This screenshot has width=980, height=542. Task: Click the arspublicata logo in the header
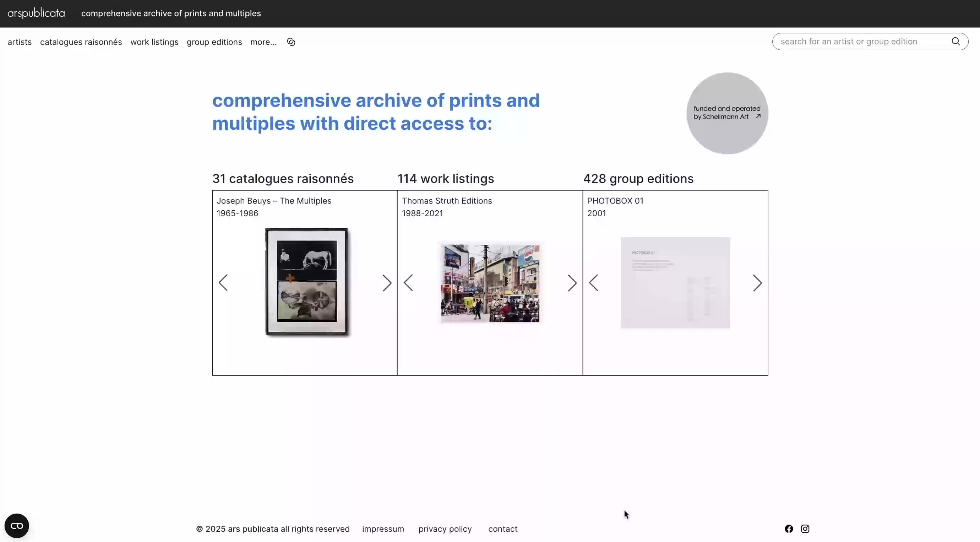tap(36, 13)
